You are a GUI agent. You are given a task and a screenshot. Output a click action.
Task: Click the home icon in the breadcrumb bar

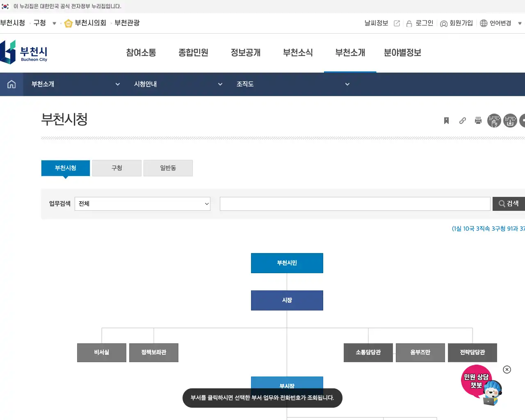pos(11,84)
